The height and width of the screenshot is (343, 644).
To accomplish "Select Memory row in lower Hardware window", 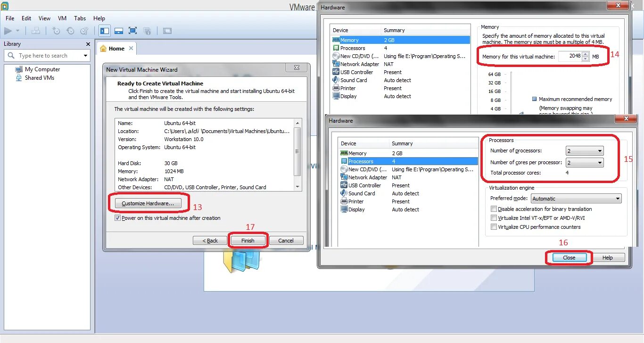I will [408, 153].
